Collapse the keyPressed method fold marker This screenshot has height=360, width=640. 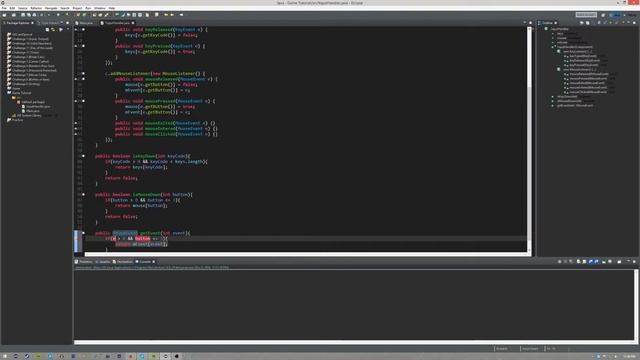pyautogui.click(x=83, y=46)
